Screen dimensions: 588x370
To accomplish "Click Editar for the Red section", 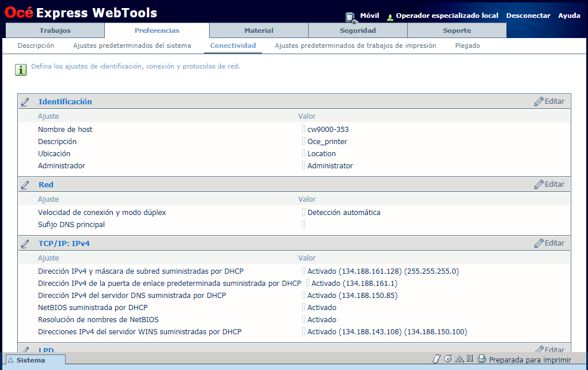I will (x=549, y=184).
